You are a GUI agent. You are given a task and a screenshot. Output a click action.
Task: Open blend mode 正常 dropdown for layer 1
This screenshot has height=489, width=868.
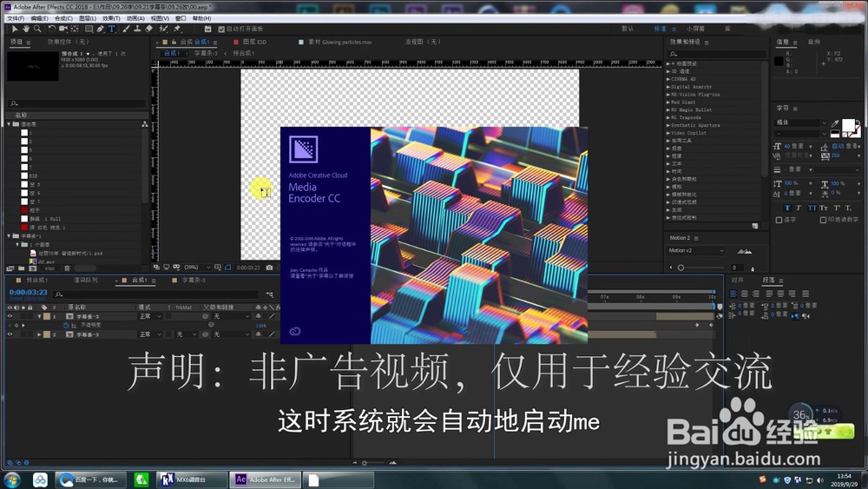tap(150, 316)
